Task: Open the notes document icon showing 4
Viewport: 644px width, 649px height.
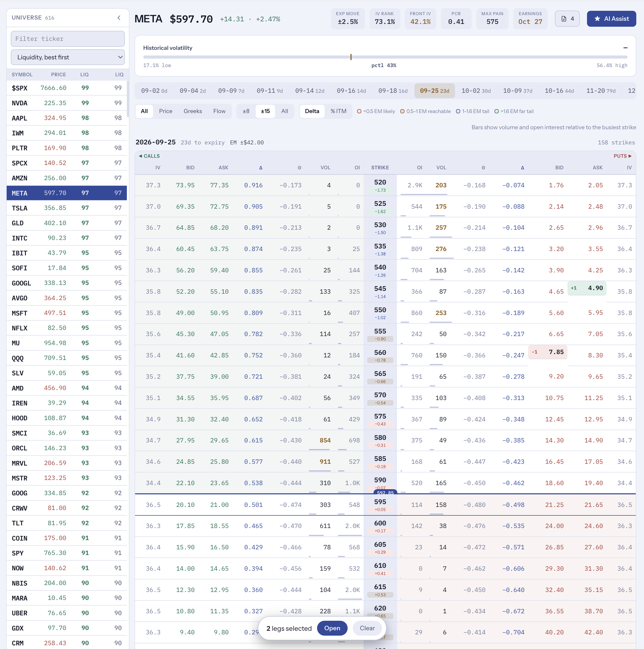Action: click(567, 19)
